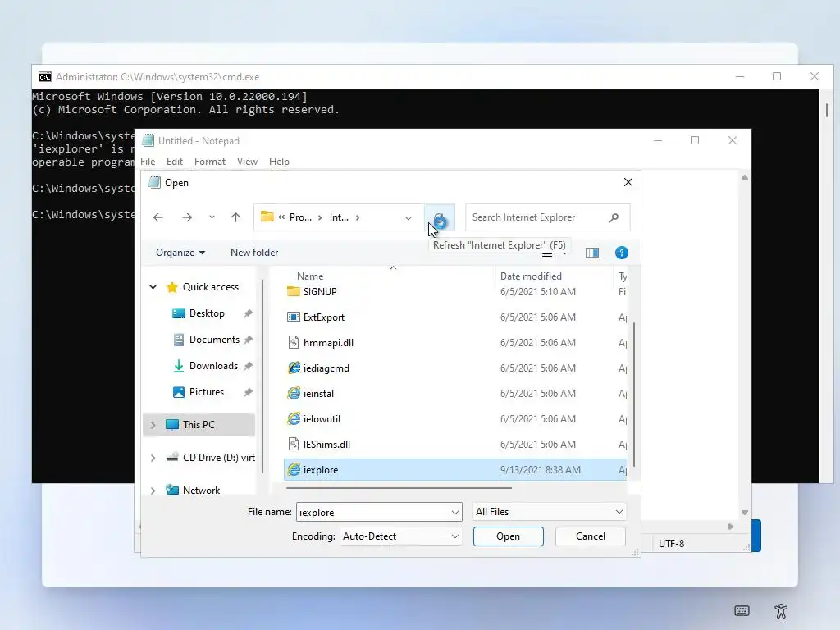Select Desktop in navigation pane
The image size is (840, 630).
pos(207,313)
